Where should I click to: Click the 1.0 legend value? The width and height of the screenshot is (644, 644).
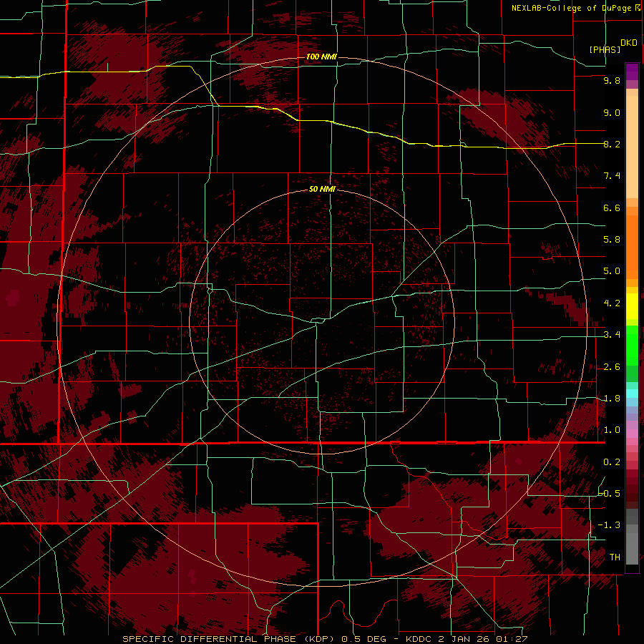[x=612, y=430]
